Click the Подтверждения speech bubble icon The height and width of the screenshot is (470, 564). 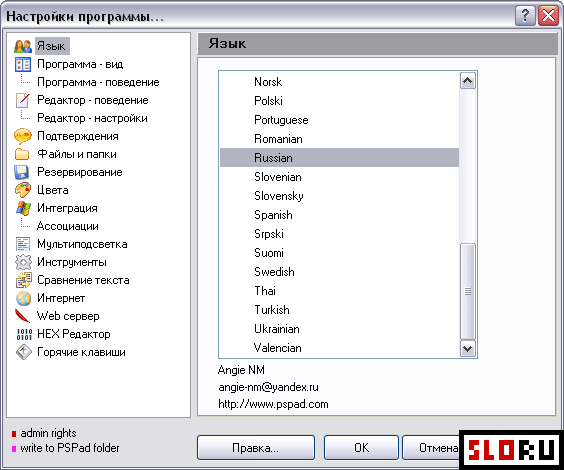pyautogui.click(x=23, y=136)
